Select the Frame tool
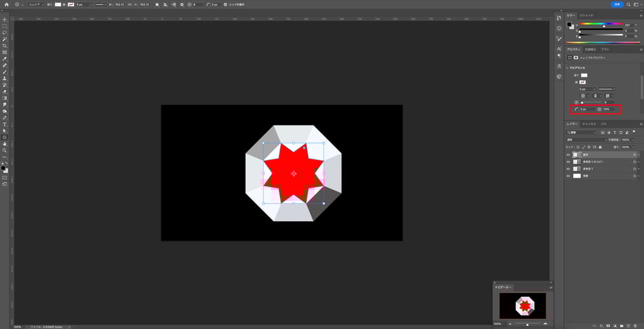644x329 pixels. (x=5, y=52)
